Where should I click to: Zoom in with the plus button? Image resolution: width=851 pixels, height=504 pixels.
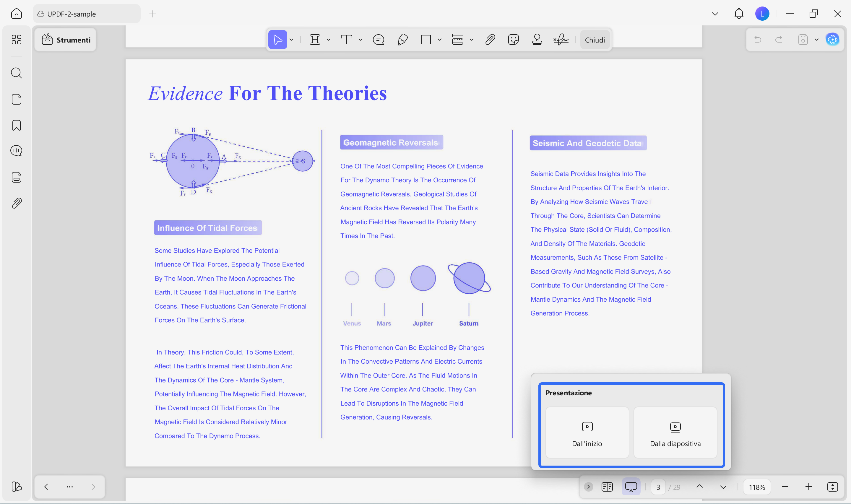tap(808, 487)
